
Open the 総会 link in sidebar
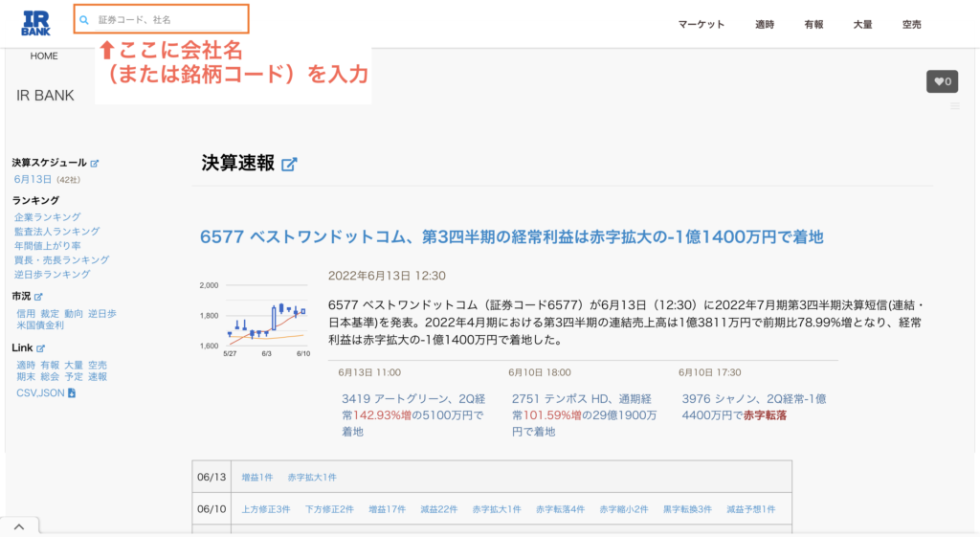(50, 376)
